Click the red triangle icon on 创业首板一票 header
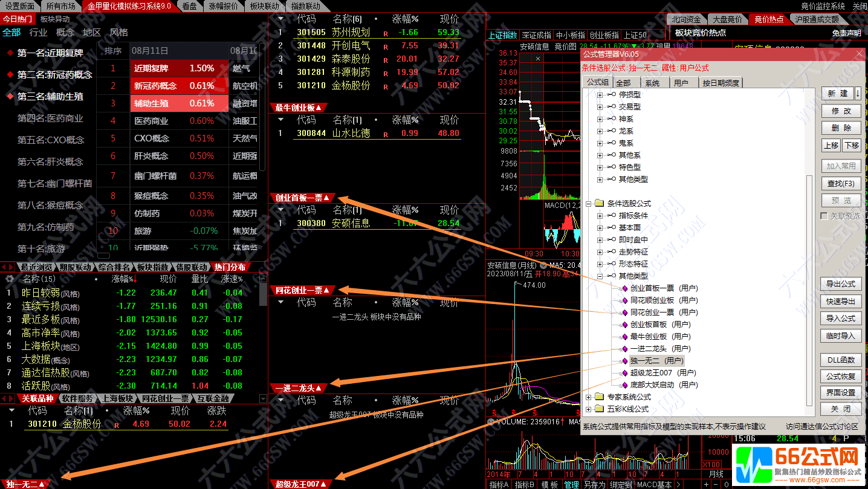 tap(328, 198)
